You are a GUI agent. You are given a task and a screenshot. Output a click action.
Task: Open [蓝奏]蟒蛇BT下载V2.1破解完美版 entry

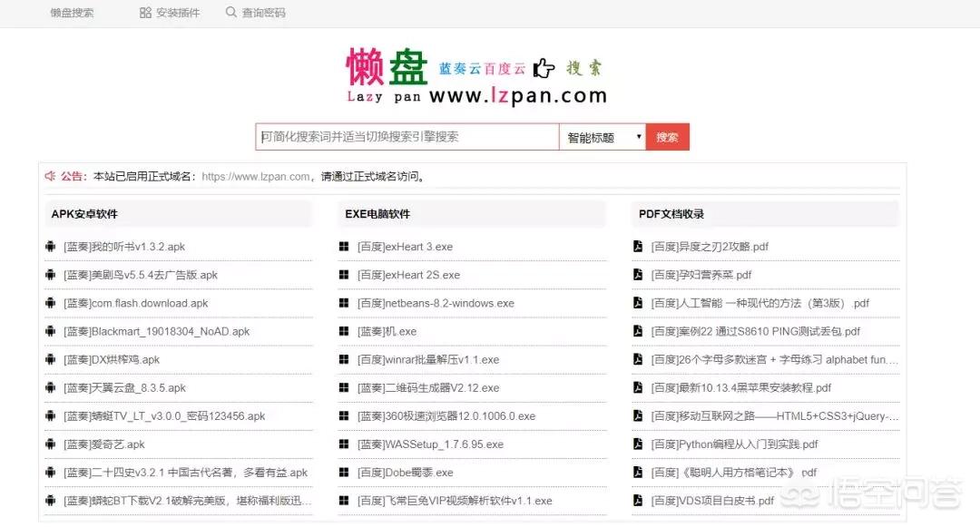188,501
